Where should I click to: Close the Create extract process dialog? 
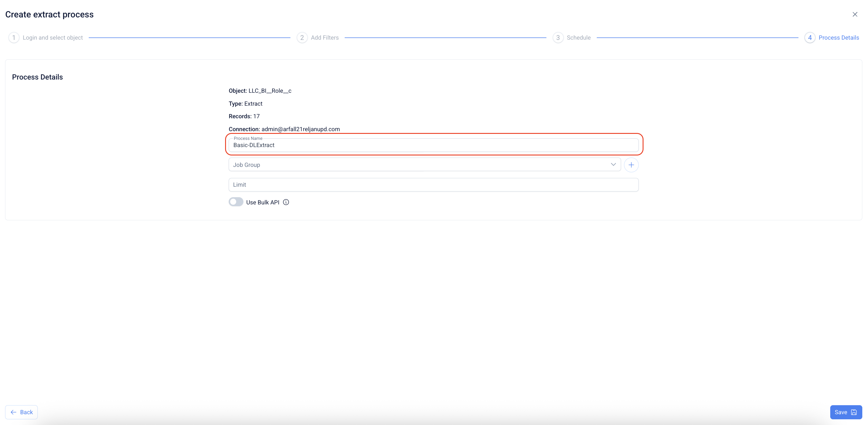tap(855, 14)
